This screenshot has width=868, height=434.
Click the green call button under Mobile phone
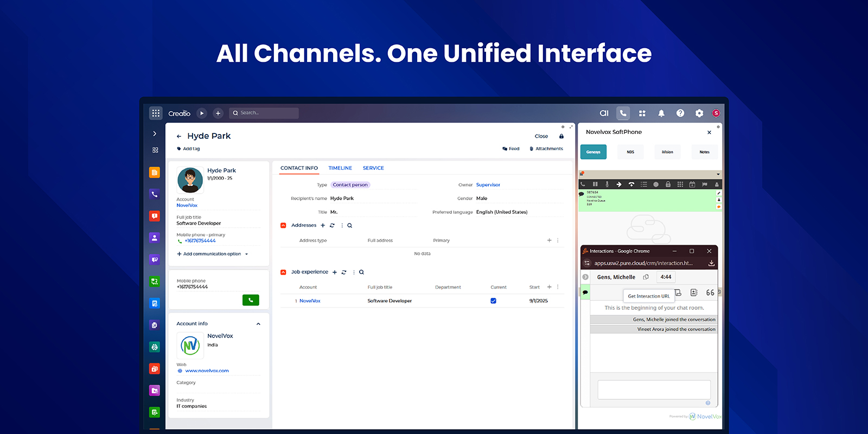click(x=250, y=300)
